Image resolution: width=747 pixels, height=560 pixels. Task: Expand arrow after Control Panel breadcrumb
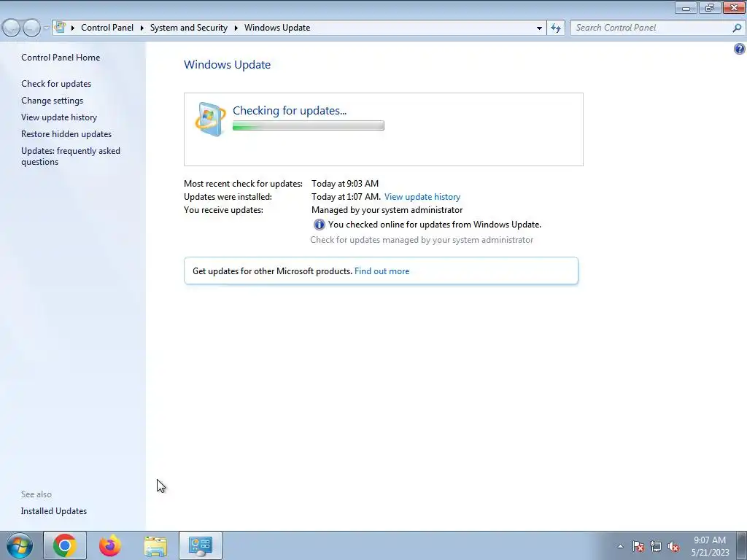(x=142, y=28)
